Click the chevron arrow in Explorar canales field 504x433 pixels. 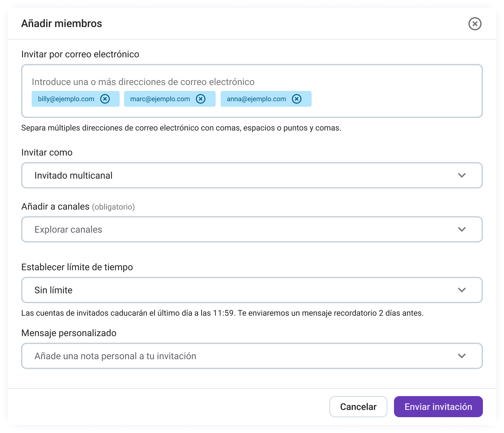pyautogui.click(x=462, y=229)
